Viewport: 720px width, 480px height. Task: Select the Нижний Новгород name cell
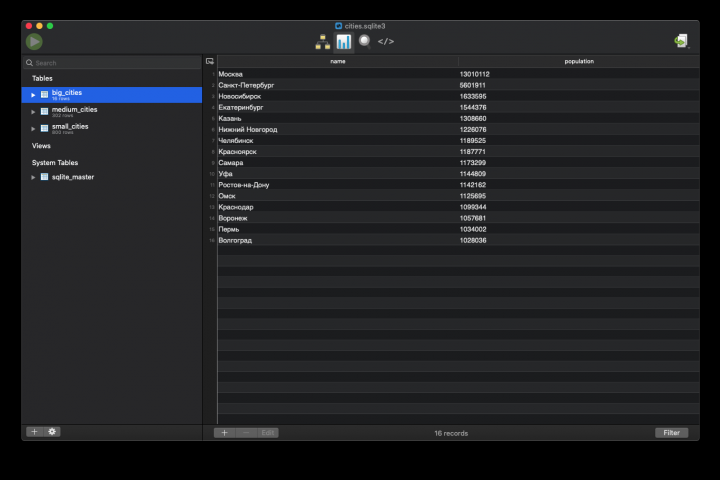(338, 130)
